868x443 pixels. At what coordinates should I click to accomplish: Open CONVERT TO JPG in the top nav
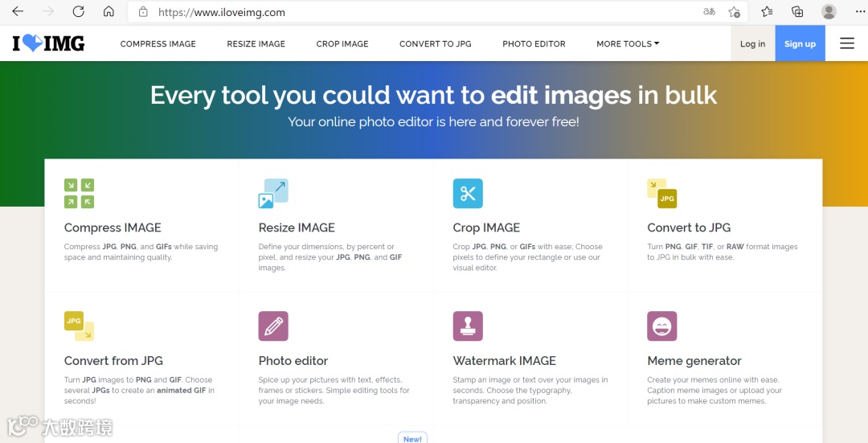pyautogui.click(x=435, y=43)
